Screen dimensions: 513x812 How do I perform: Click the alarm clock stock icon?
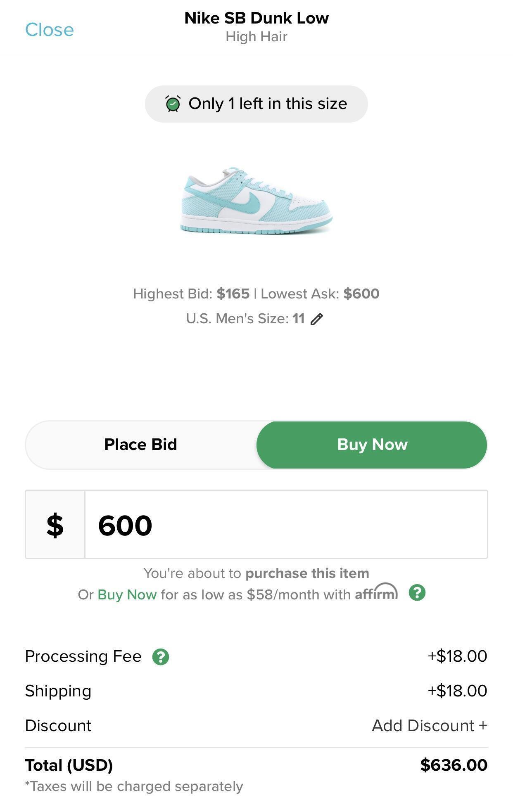pyautogui.click(x=173, y=104)
